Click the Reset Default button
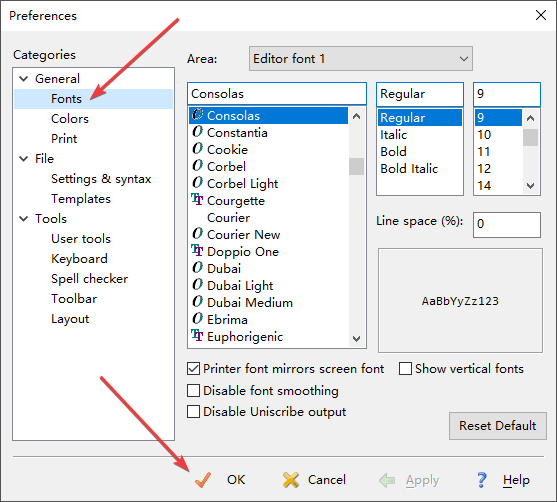Viewport: 557px width, 502px height. pyautogui.click(x=497, y=426)
